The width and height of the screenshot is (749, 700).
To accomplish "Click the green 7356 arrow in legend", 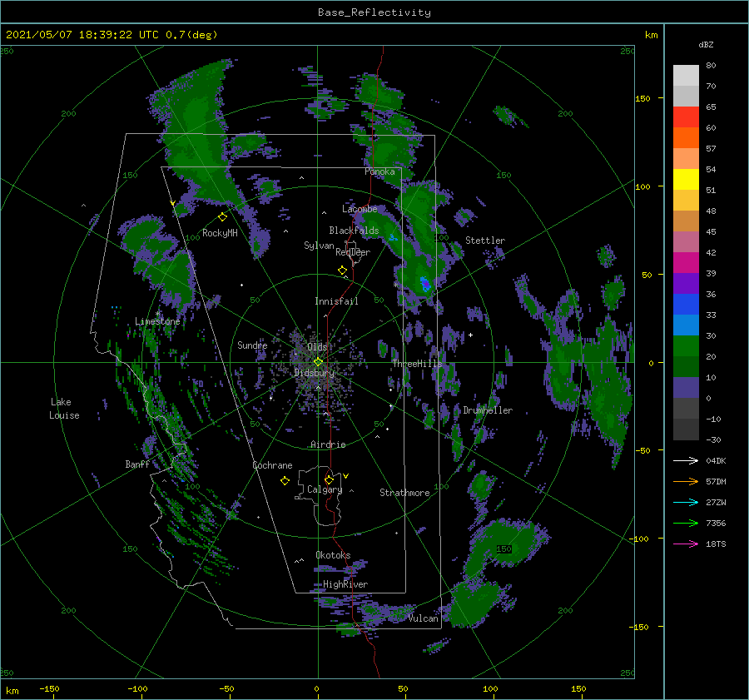I will (x=686, y=524).
